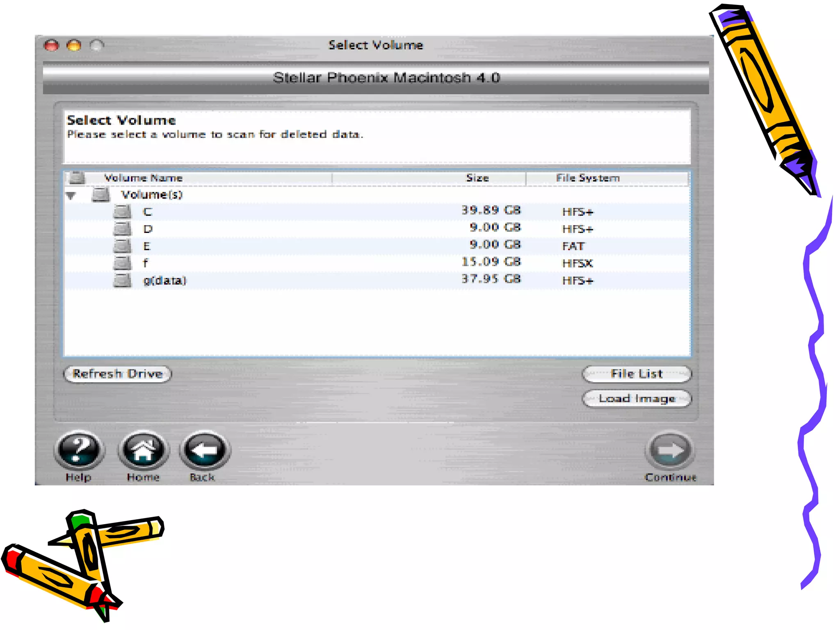Image resolution: width=840 pixels, height=630 pixels.
Task: Click drive icon beside volume D
Action: click(x=122, y=229)
